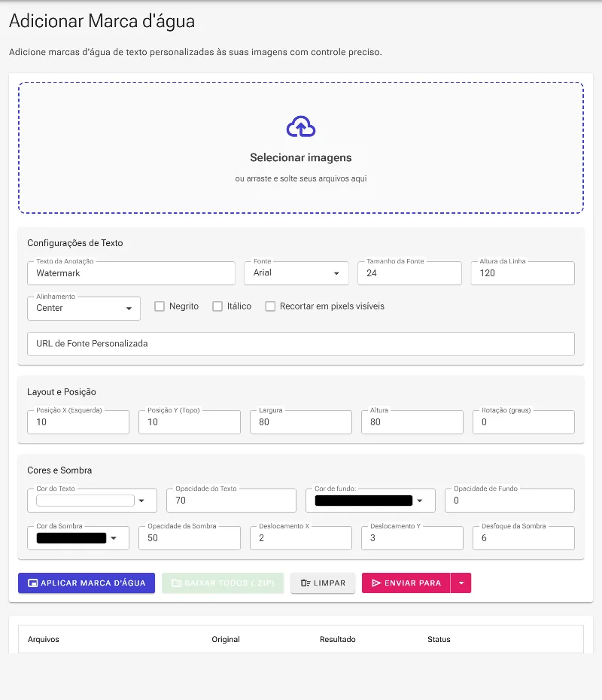Click the Cores e Sombra heading
Image resolution: width=602 pixels, height=700 pixels.
59,470
